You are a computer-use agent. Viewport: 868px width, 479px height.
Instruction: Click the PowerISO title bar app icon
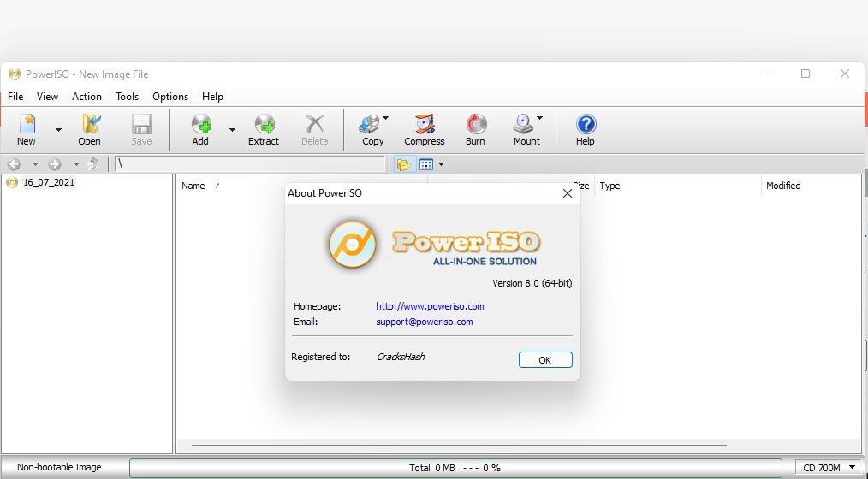click(x=15, y=74)
